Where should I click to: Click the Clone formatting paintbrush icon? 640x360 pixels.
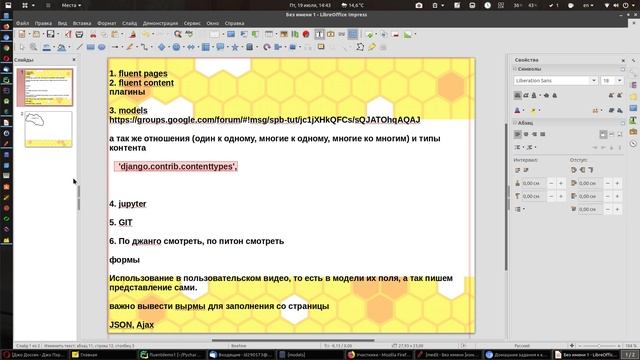[x=133, y=34]
